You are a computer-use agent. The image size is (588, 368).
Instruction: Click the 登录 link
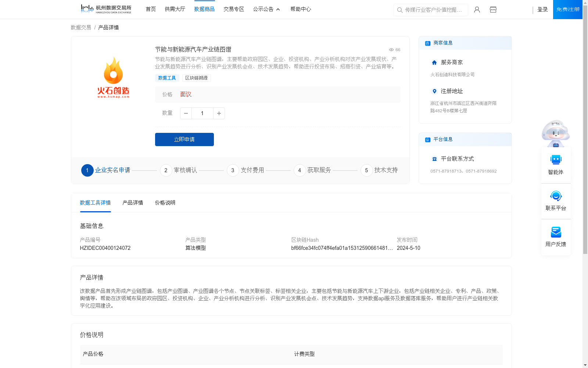point(542,10)
